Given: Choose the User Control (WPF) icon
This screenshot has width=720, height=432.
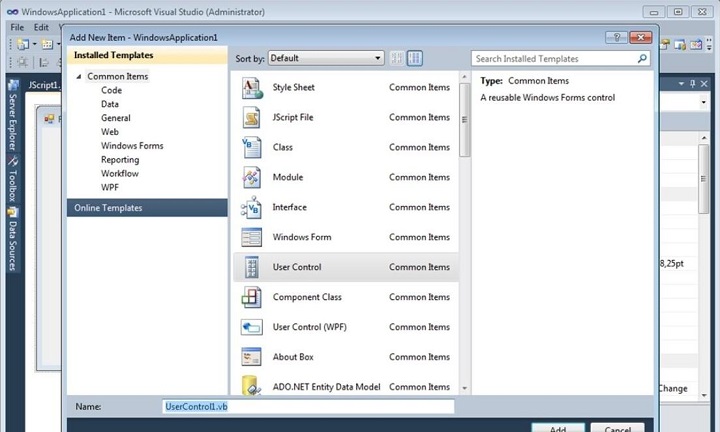Looking at the screenshot, I should point(252,327).
